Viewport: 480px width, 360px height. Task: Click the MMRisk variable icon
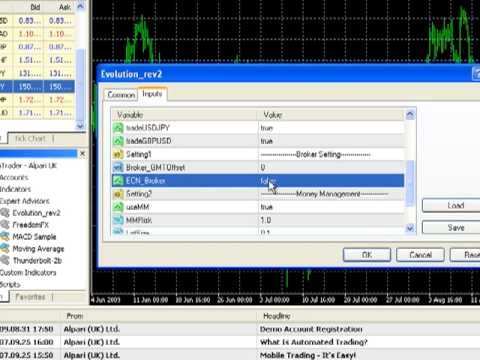click(x=118, y=220)
